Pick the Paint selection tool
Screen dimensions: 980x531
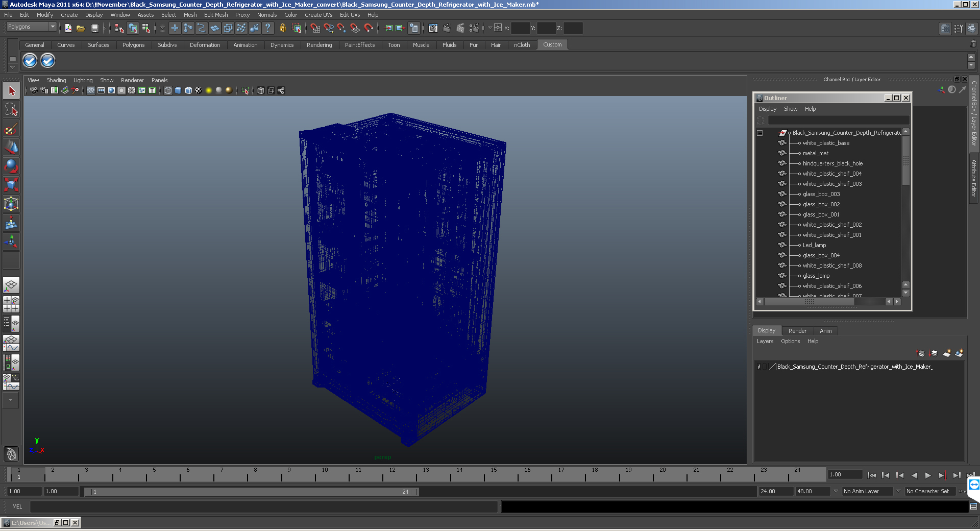[x=11, y=129]
